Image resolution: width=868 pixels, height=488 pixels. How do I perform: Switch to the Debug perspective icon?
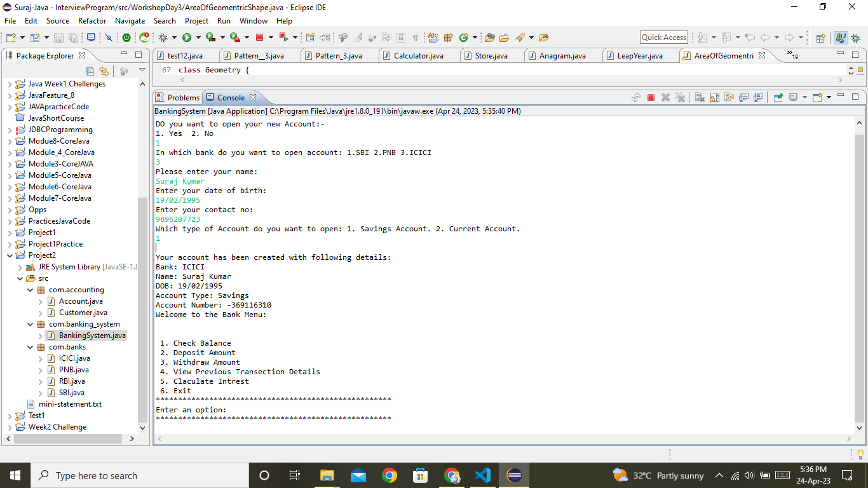click(855, 37)
